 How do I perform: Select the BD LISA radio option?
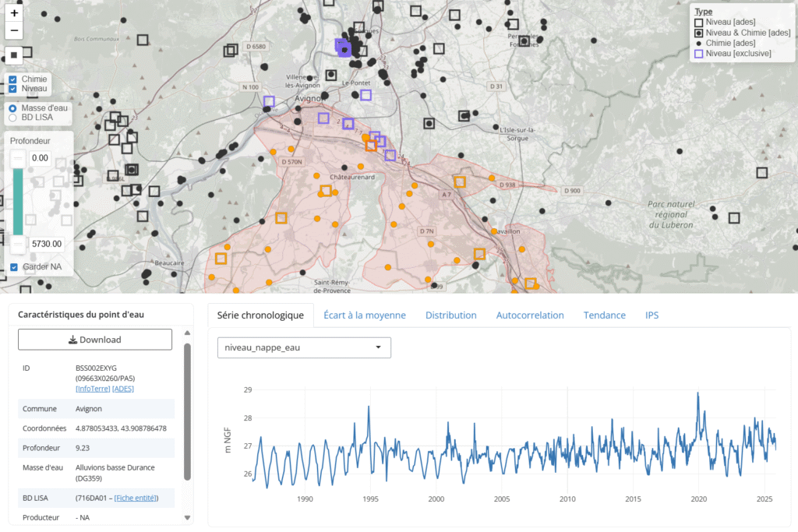point(13,118)
